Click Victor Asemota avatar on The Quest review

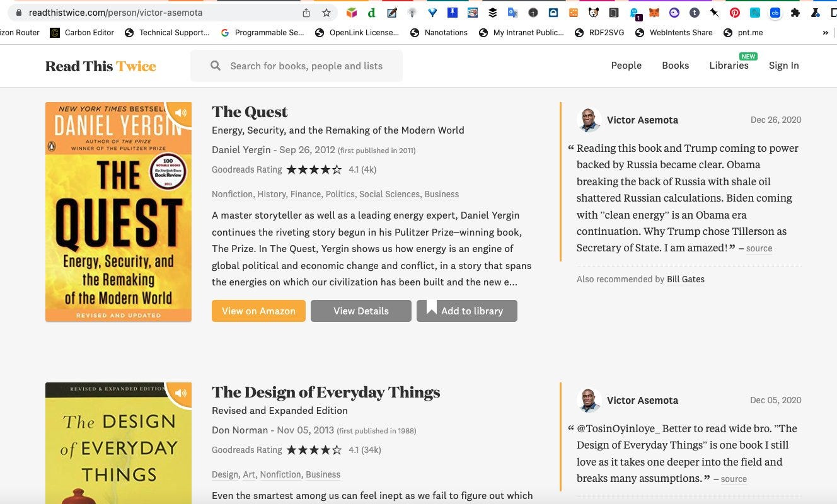[x=589, y=120]
